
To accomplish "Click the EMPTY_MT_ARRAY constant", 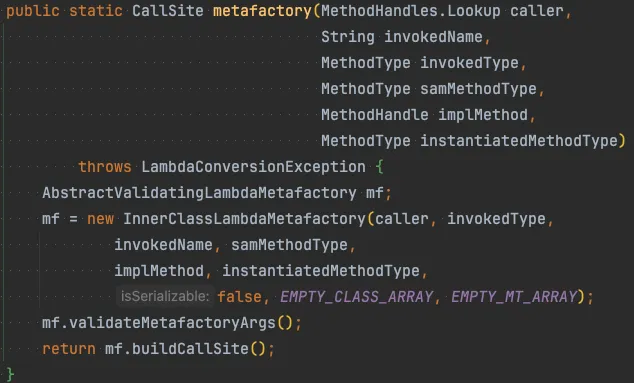I will [x=514, y=297].
